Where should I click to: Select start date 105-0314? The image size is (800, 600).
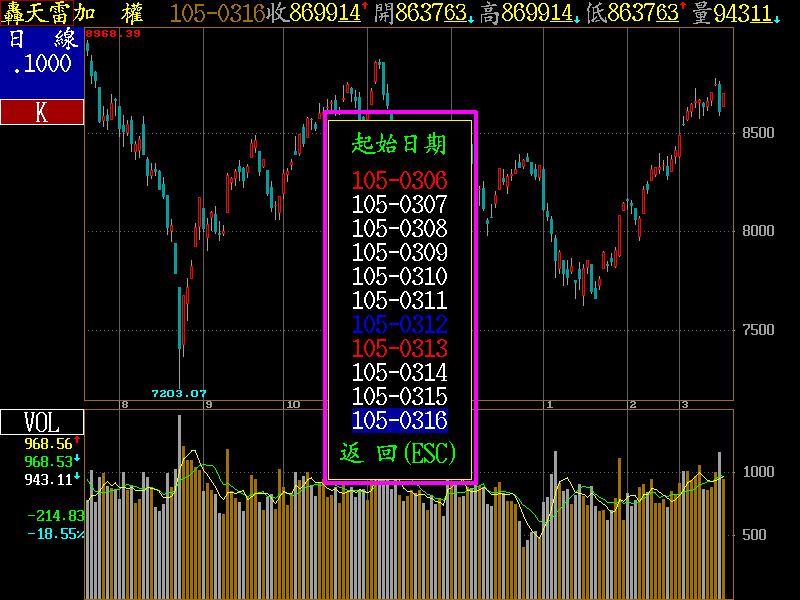pos(400,373)
